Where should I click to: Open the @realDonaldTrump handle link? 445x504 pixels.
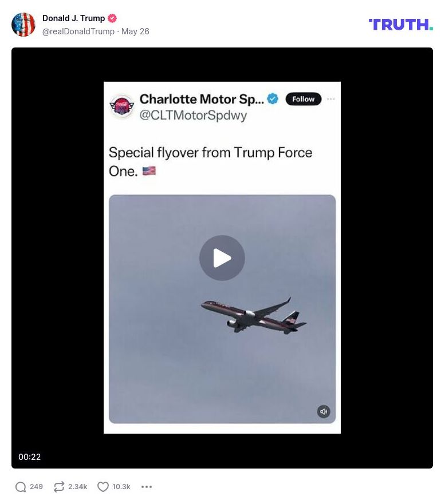click(x=78, y=31)
